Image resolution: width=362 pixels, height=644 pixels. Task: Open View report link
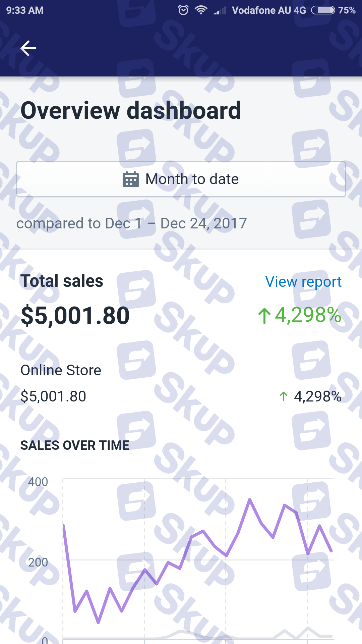click(x=303, y=282)
